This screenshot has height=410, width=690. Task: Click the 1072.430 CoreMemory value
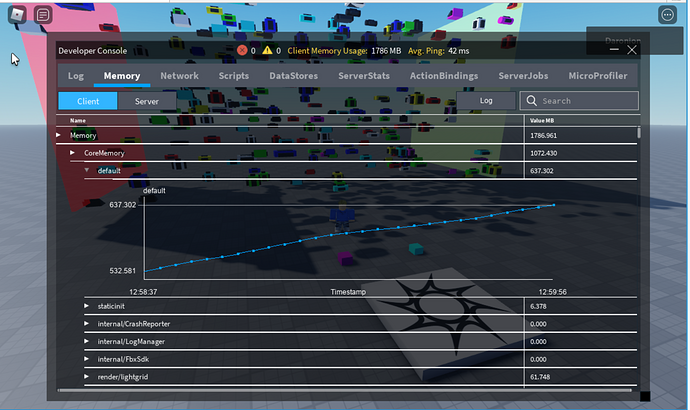[x=543, y=153]
